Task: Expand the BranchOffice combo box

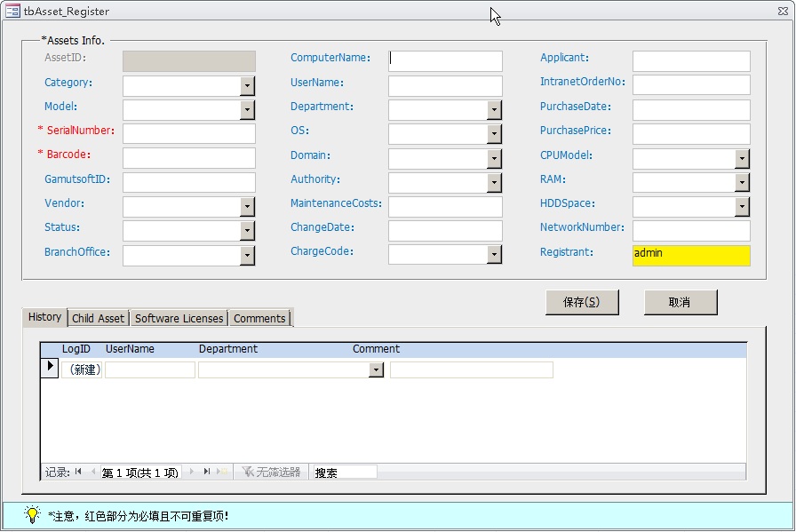Action: [247, 256]
